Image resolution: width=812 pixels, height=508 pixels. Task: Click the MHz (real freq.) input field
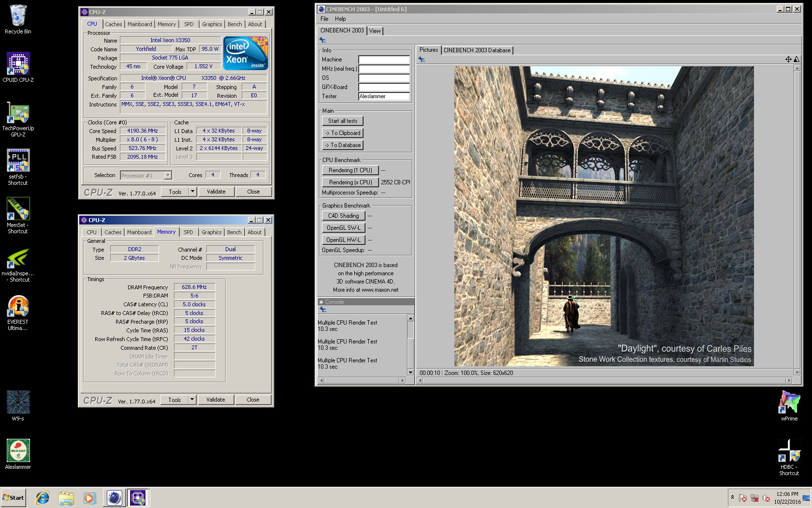click(x=384, y=69)
